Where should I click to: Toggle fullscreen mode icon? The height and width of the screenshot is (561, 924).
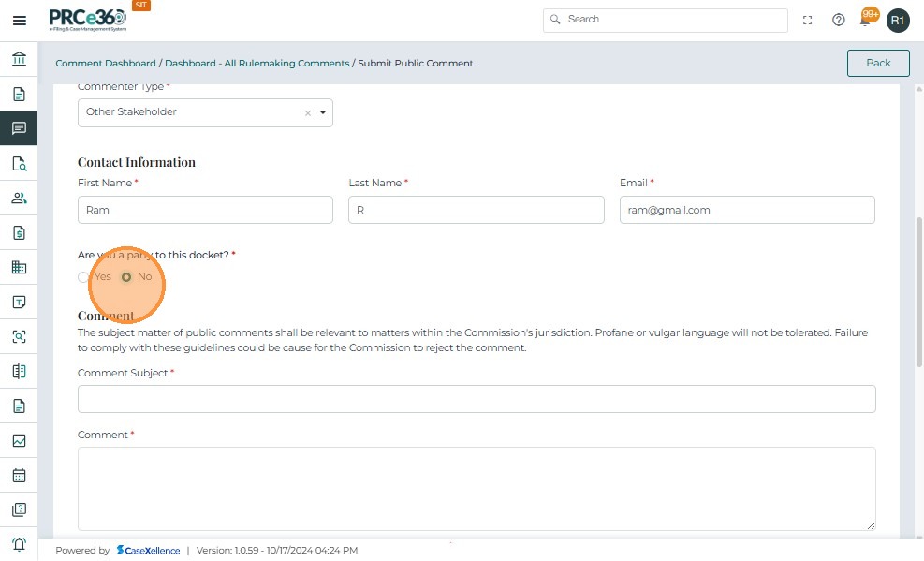click(x=808, y=20)
